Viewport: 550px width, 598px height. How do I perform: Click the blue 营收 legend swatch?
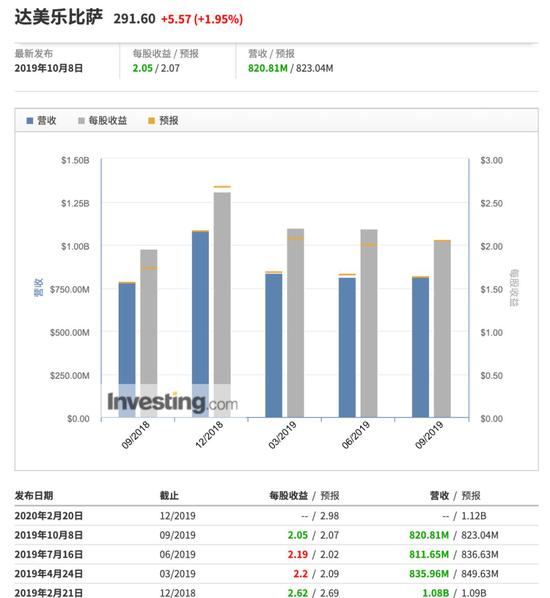30,121
